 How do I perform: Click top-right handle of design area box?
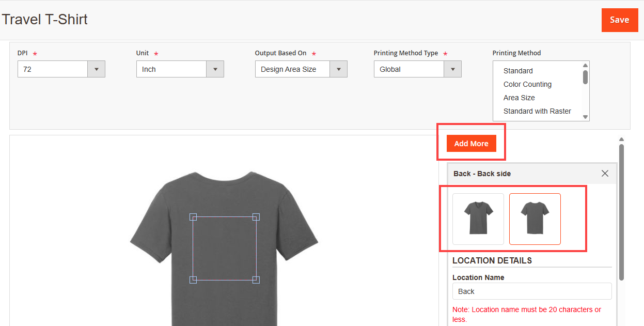[x=256, y=217]
